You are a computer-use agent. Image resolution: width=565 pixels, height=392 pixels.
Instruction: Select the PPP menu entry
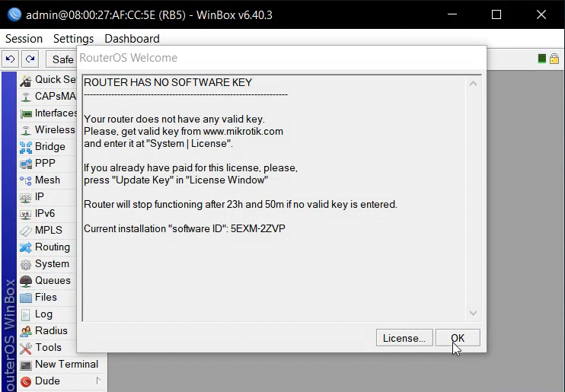click(45, 163)
